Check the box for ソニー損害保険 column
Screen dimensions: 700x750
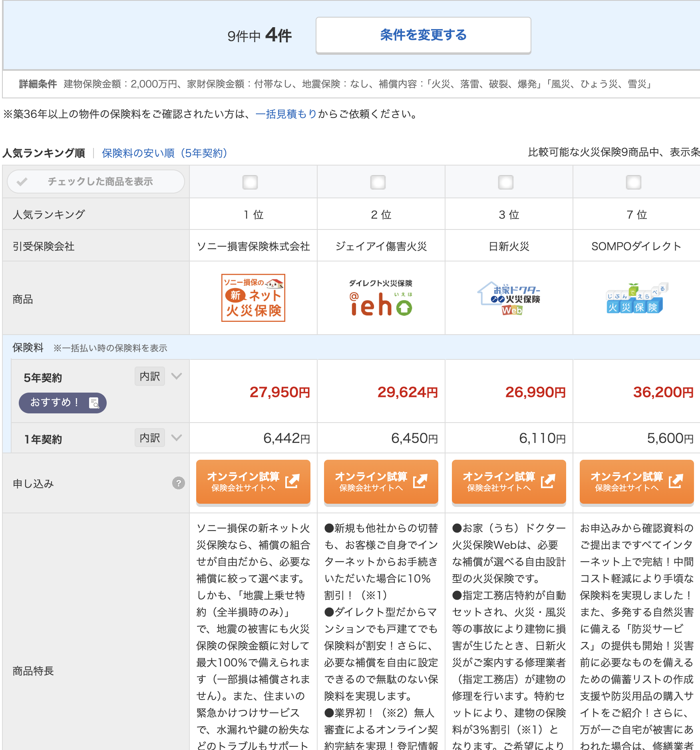click(250, 182)
